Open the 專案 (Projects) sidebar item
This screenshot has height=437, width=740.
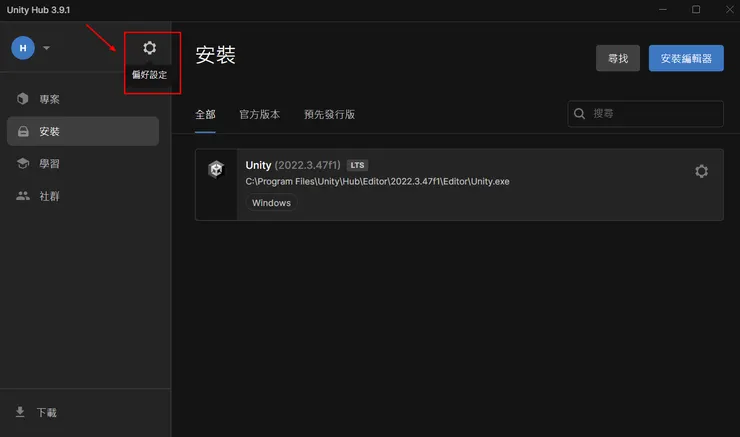[83, 99]
